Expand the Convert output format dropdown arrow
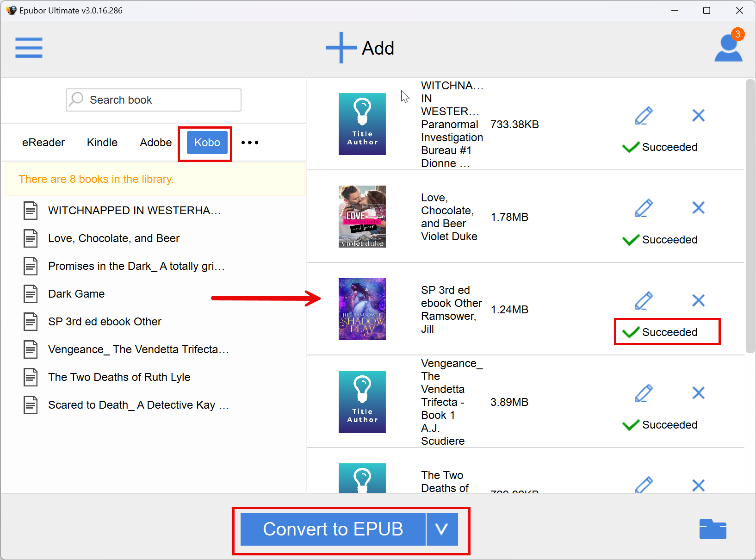The height and width of the screenshot is (560, 756). (x=442, y=529)
